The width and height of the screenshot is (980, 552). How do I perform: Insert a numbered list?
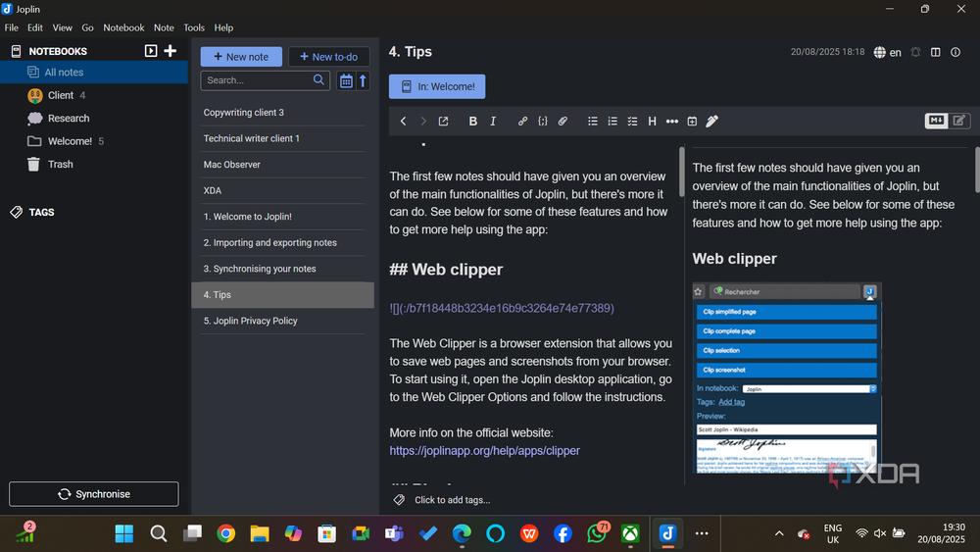tap(612, 122)
